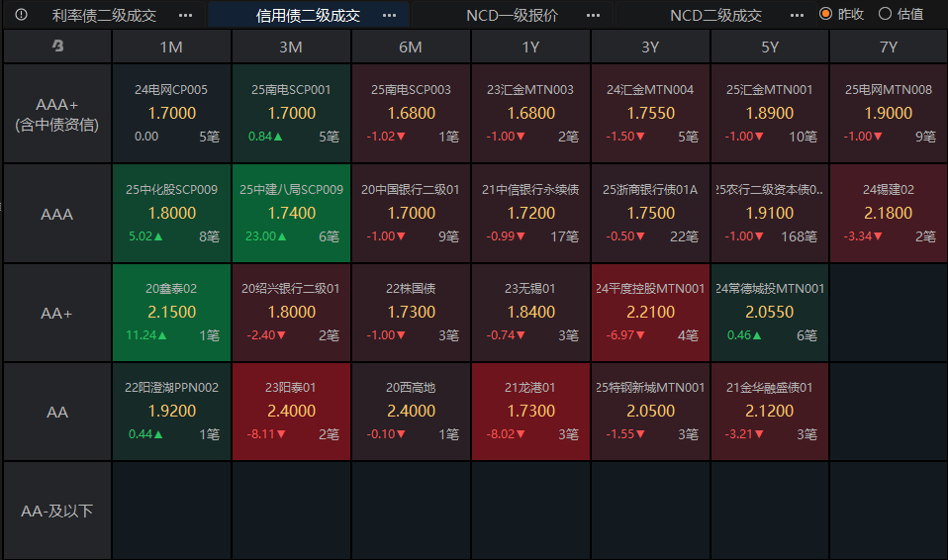The height and width of the screenshot is (560, 948).
Task: Open the 25浙商银行债01A bond cell
Action: (x=650, y=214)
